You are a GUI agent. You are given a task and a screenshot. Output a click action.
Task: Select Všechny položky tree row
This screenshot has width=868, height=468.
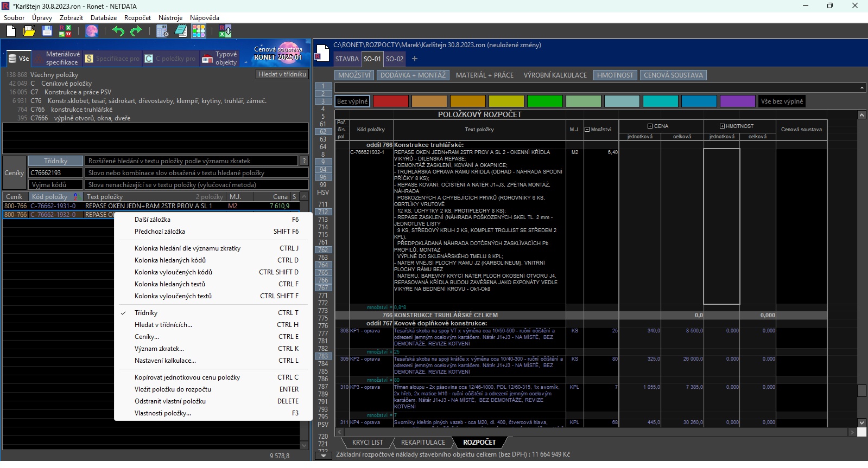click(42, 75)
